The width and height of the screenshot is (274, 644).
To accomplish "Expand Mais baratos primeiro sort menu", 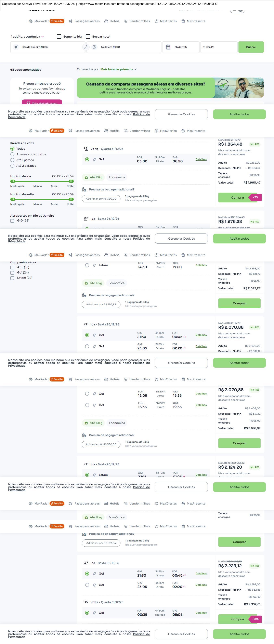I will (118, 69).
